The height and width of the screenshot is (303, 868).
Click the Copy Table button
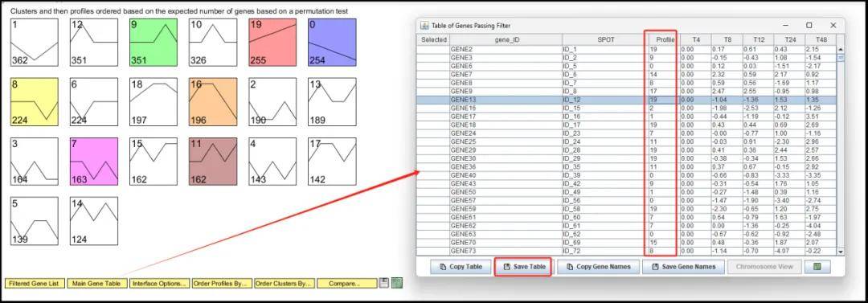(461, 267)
